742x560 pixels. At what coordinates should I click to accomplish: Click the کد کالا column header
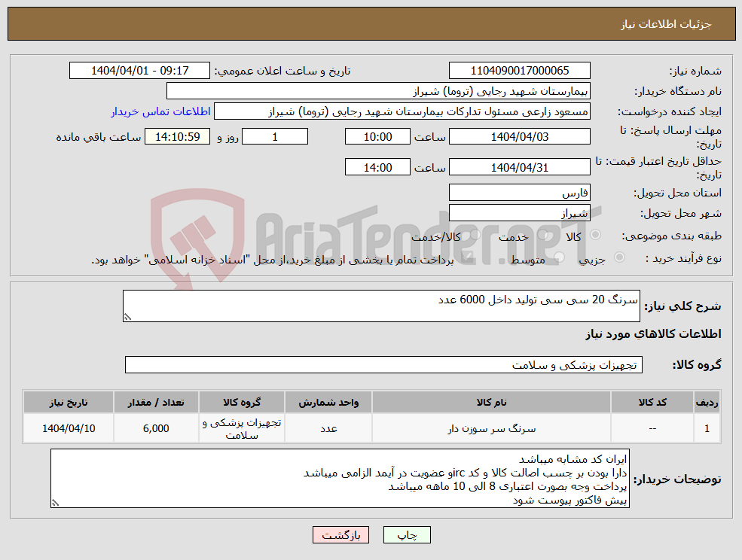click(x=652, y=403)
